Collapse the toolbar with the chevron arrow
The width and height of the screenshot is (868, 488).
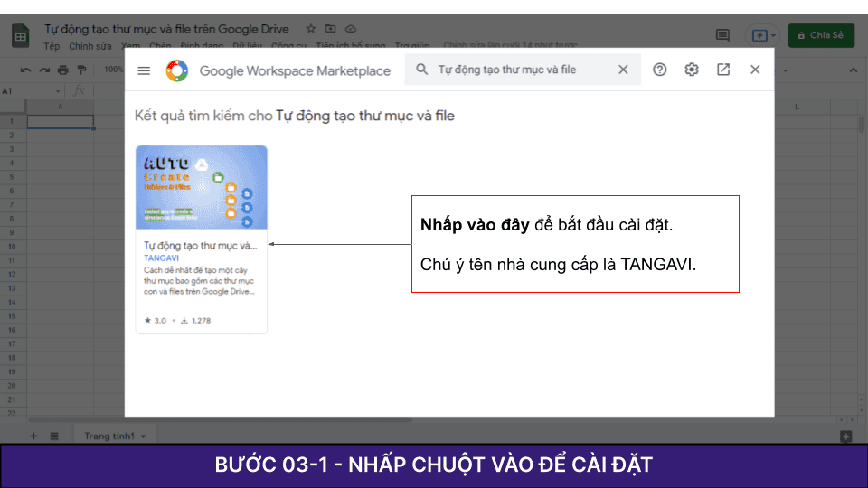tap(852, 70)
